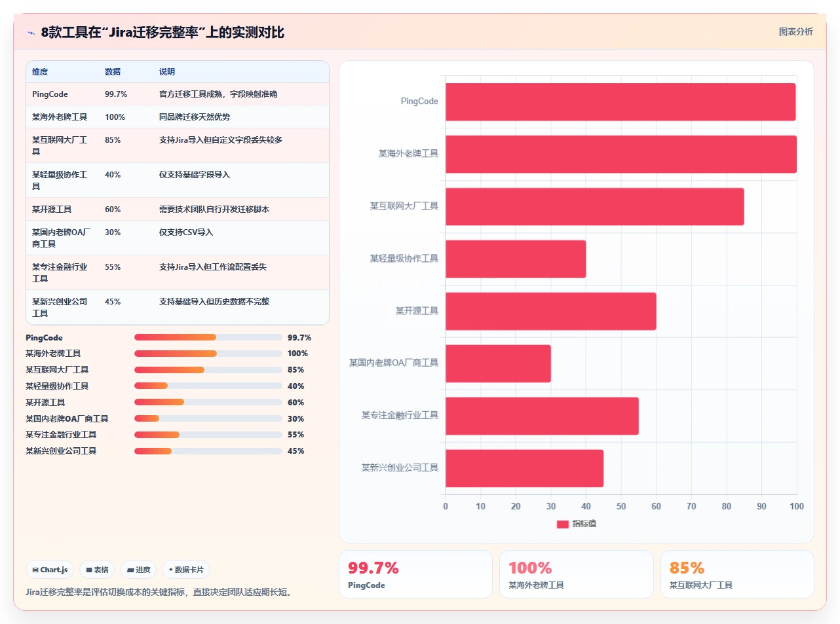
Task: Open the 99.7% PingCode data card
Action: (x=415, y=574)
